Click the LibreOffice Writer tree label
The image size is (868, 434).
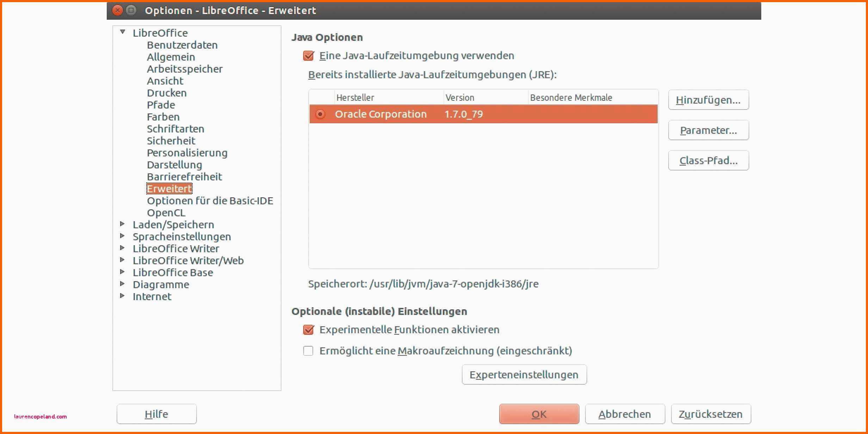click(x=176, y=249)
